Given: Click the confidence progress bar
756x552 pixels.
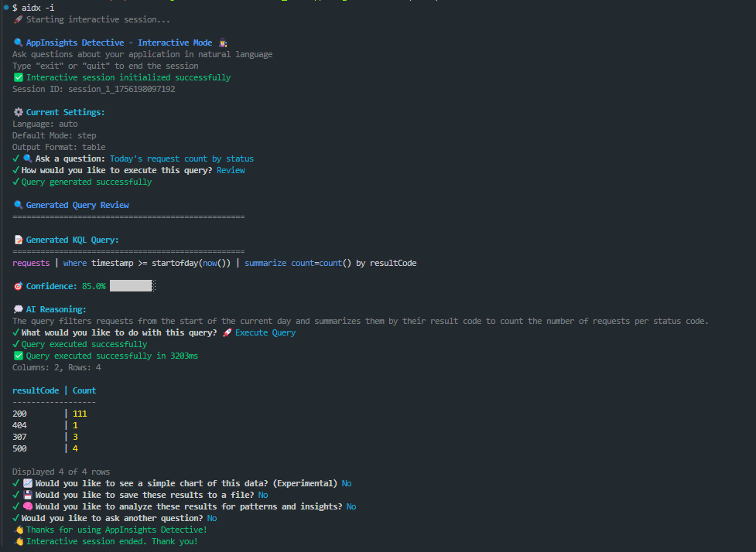Looking at the screenshot, I should coord(132,285).
